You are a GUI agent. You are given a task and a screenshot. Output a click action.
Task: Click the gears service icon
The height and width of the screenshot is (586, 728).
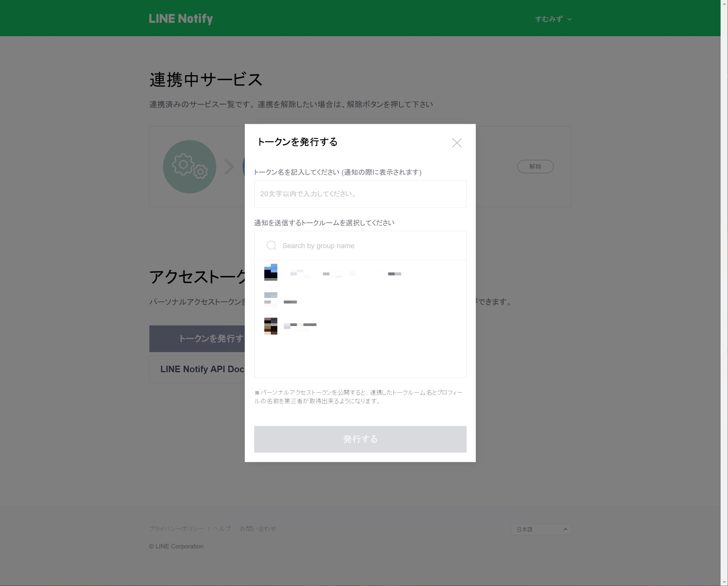(x=189, y=166)
